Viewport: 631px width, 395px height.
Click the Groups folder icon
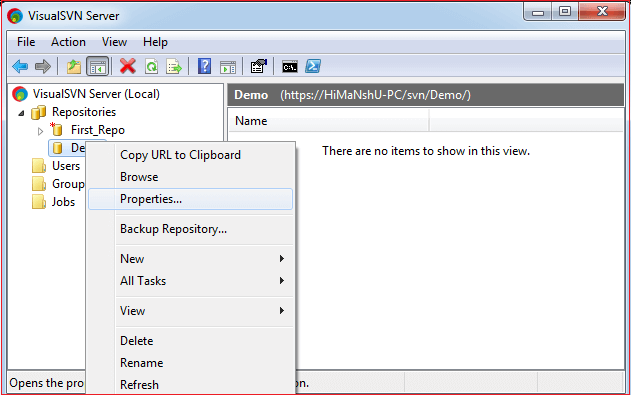tap(39, 184)
